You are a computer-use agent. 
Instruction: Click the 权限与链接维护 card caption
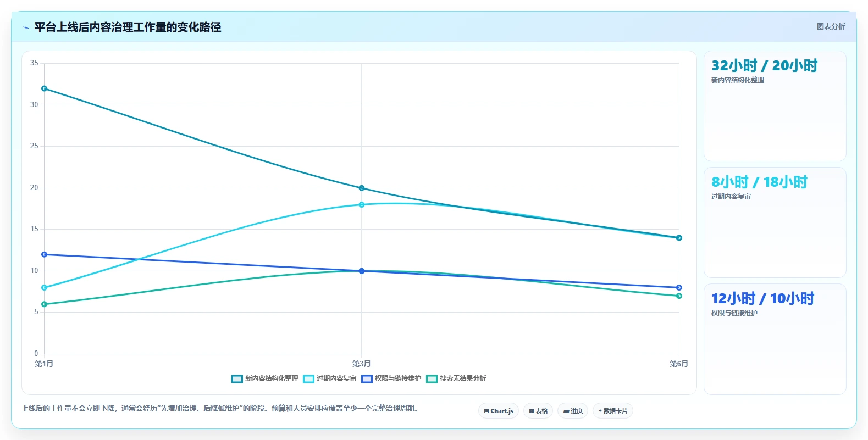[734, 313]
